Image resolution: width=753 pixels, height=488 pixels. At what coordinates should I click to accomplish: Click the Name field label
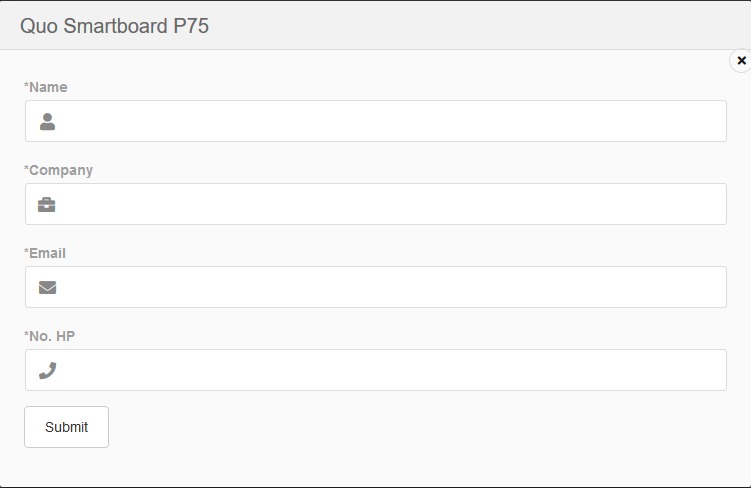(48, 87)
